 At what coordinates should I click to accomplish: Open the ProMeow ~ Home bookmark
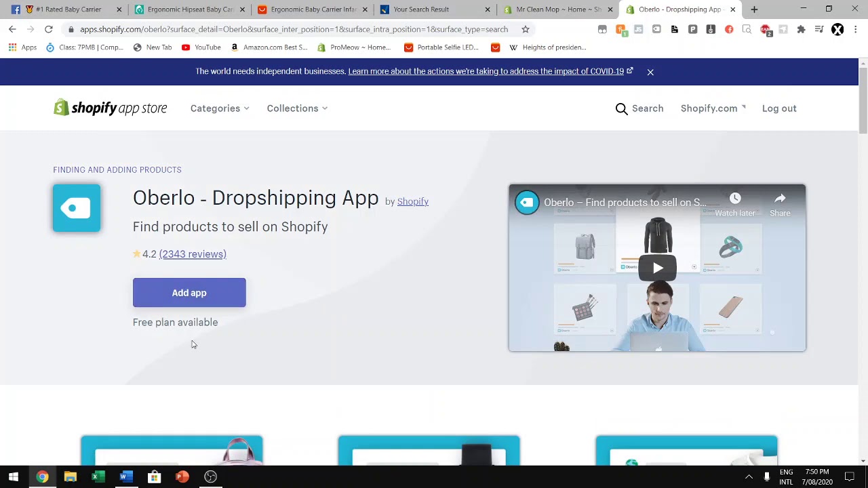(x=353, y=47)
